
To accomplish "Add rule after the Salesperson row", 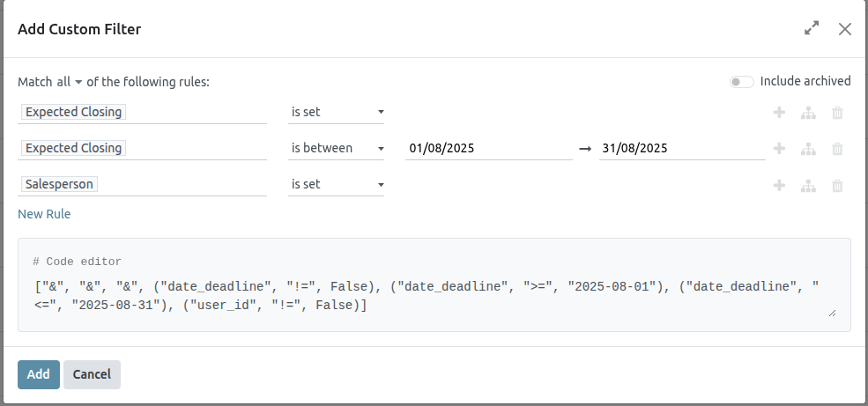I will [779, 185].
